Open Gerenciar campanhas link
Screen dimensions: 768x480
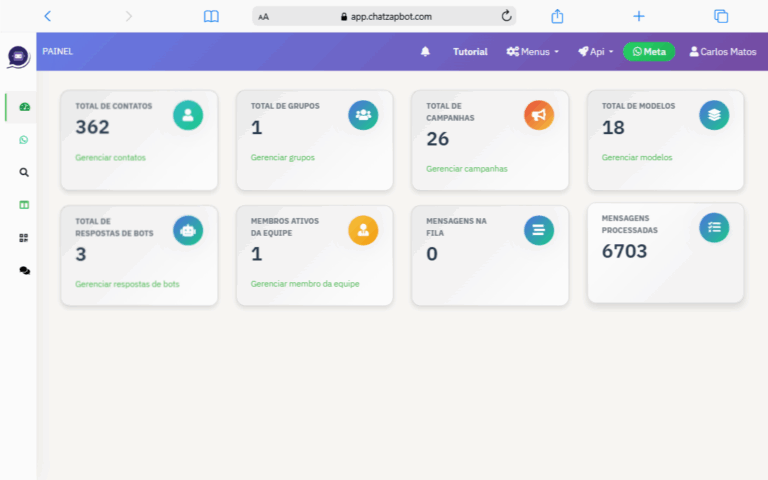(x=467, y=168)
